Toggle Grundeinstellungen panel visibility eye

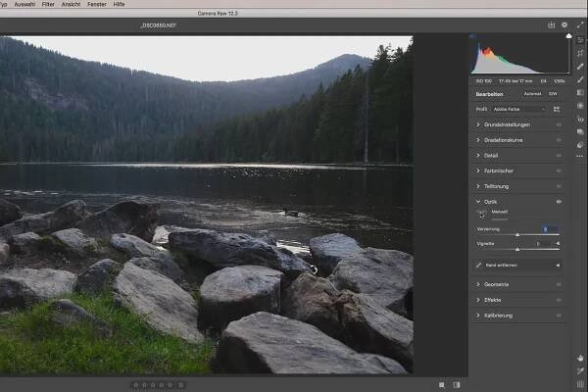click(560, 124)
